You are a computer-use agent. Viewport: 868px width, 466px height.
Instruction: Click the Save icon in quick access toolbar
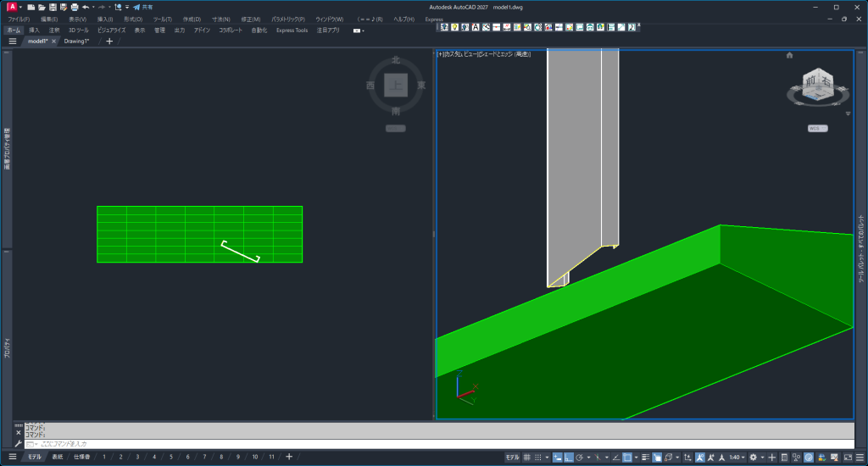pyautogui.click(x=52, y=7)
